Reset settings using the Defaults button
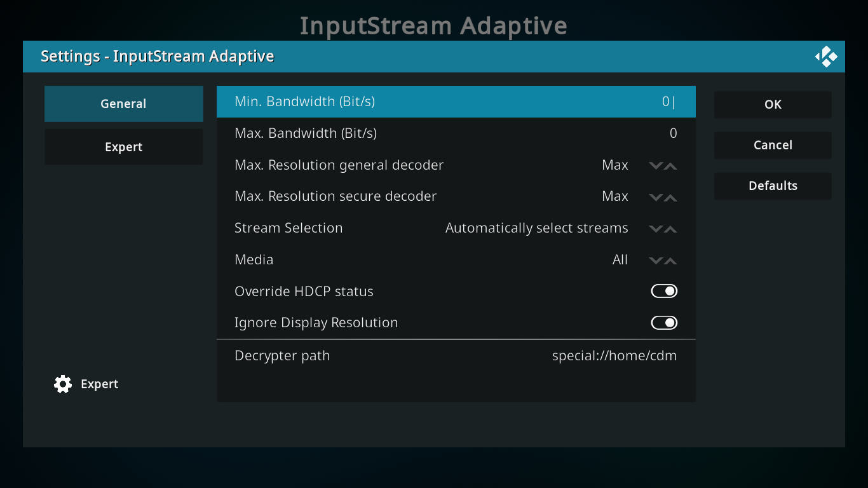This screenshot has height=488, width=868. tap(773, 186)
